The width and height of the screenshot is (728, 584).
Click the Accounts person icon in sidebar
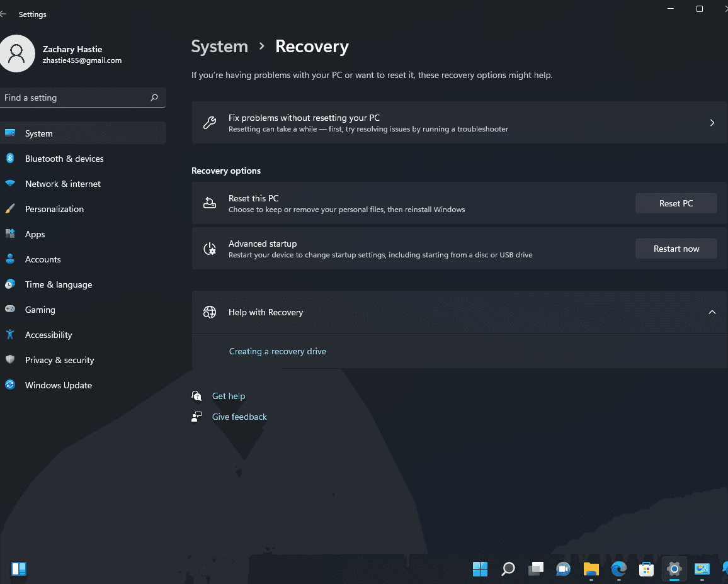tap(9, 259)
